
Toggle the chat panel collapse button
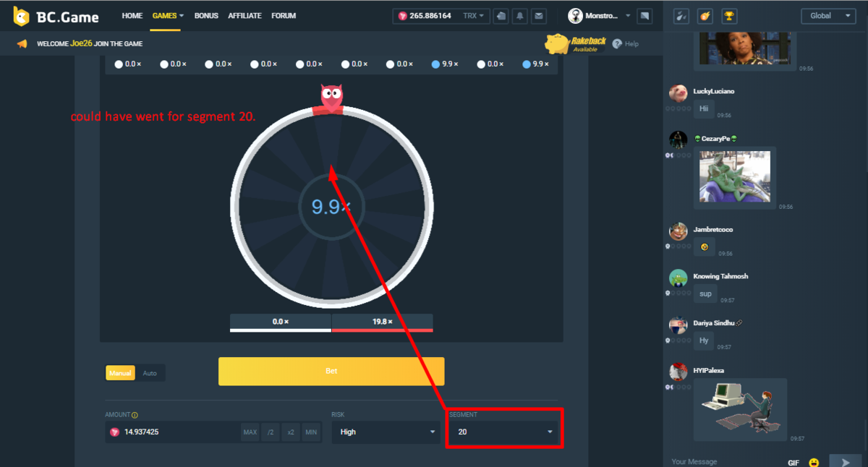click(x=645, y=16)
